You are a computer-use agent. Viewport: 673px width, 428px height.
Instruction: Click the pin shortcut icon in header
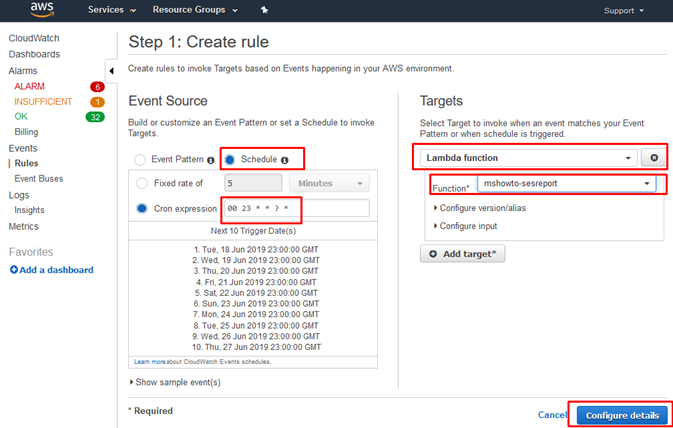(x=264, y=10)
